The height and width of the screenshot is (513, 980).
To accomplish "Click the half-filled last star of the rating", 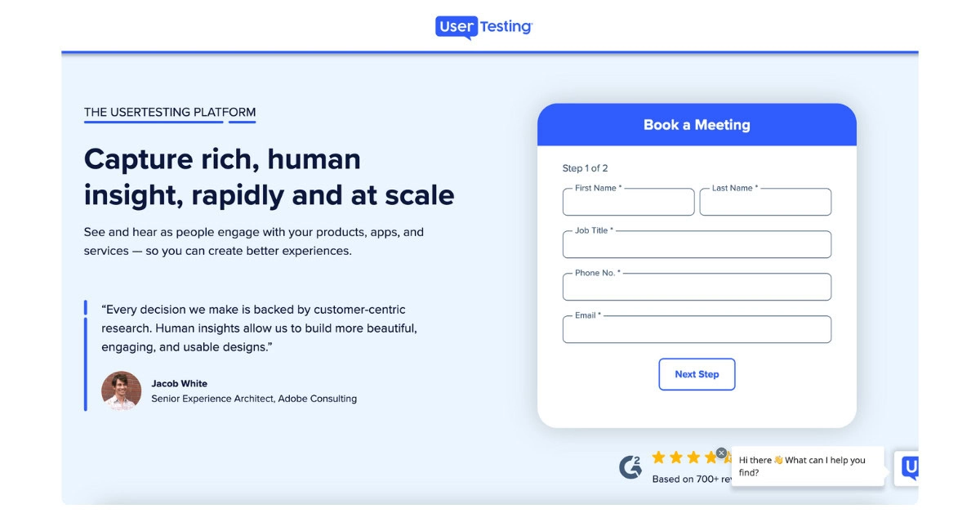I will (727, 457).
